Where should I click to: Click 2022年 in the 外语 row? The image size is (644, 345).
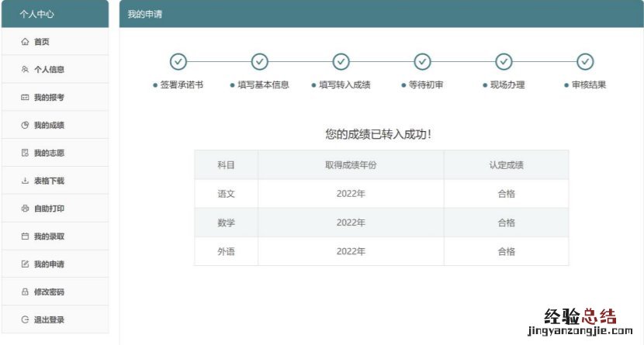click(x=351, y=251)
